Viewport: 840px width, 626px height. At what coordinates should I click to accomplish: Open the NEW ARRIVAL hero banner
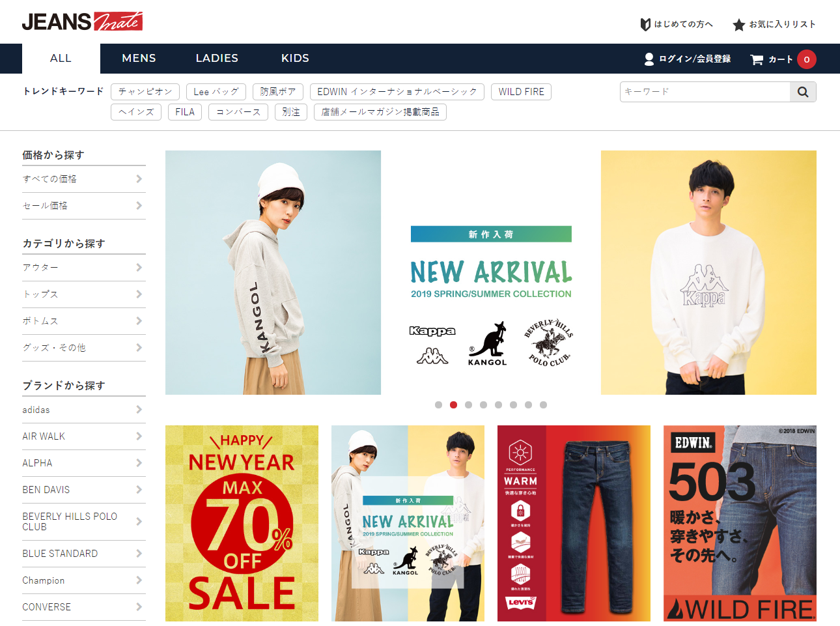(491, 272)
